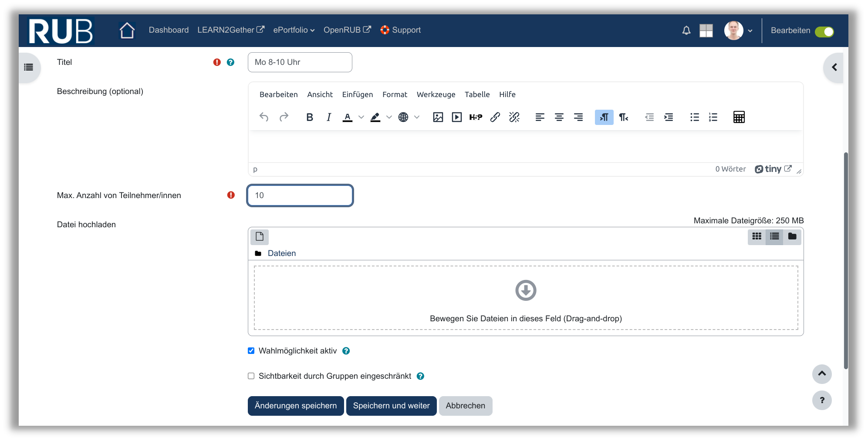The width and height of the screenshot is (868, 441).
Task: Switch file view to grid icons
Action: [757, 236]
